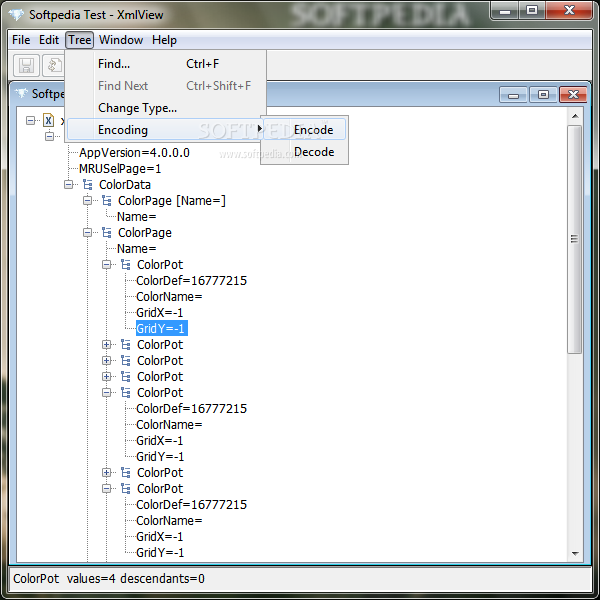600x600 pixels.
Task: Choose Find... from the Tree menu
Action: (166, 64)
